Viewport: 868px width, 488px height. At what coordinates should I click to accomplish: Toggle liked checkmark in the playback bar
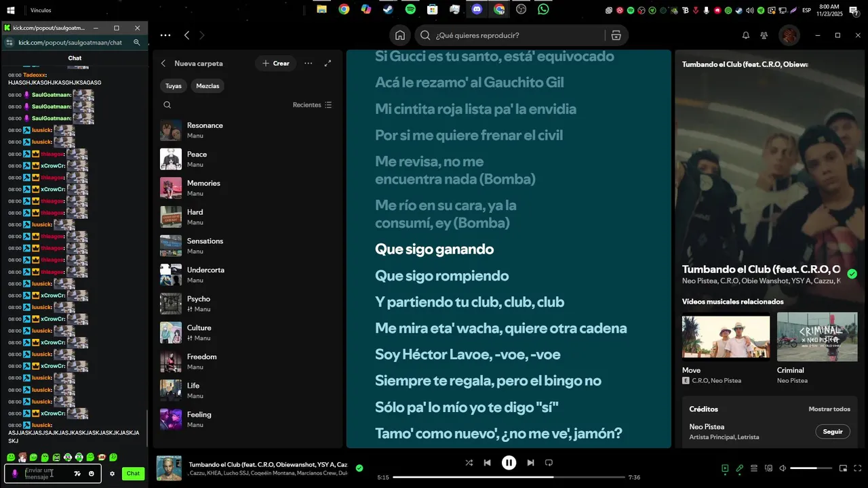coord(359,468)
